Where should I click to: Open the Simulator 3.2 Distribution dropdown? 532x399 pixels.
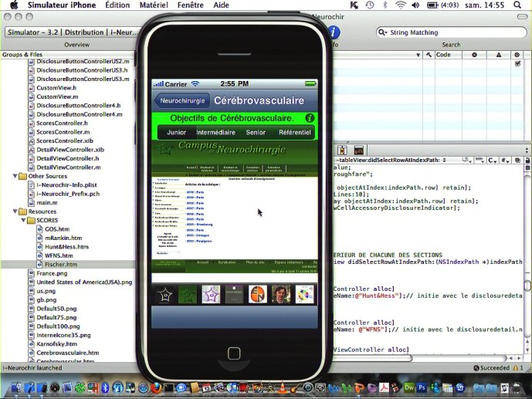pyautogui.click(x=73, y=32)
